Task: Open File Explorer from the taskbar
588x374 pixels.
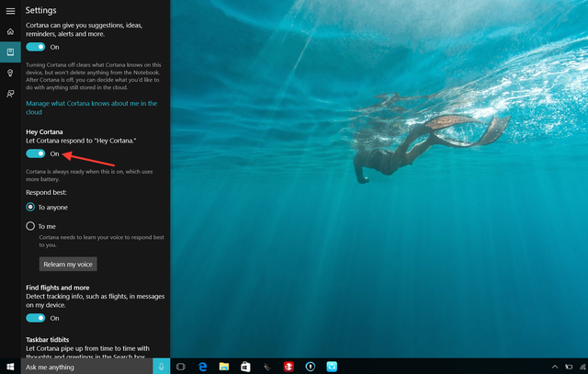Action: 224,367
